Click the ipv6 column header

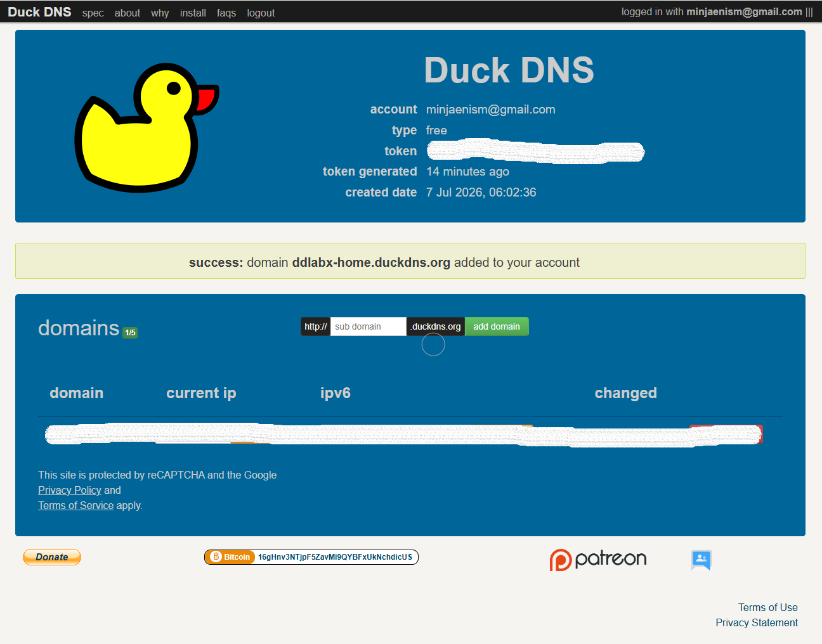336,393
